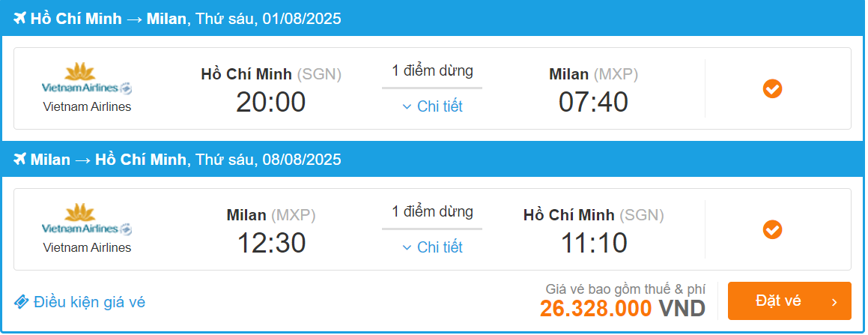Click the 26.328.000 VND total price
The height and width of the screenshot is (335, 868).
[622, 309]
